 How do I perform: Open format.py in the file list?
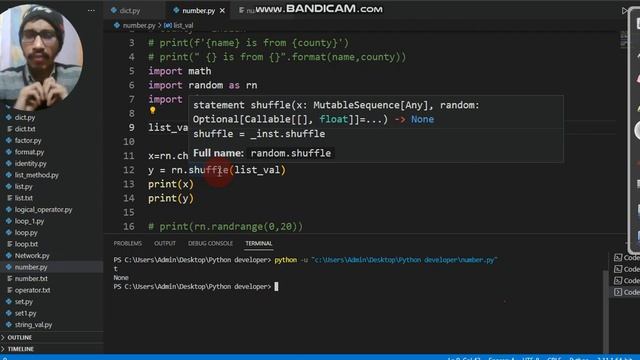(29, 152)
